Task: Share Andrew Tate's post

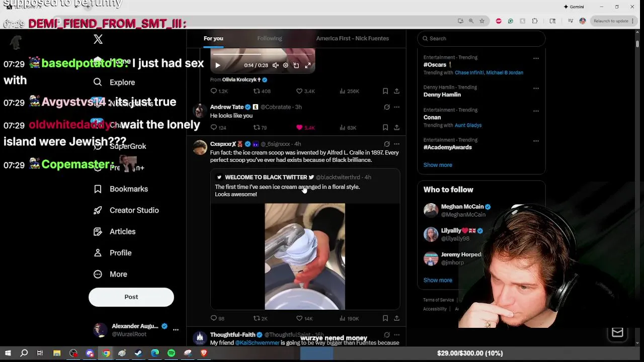Action: pos(396,128)
